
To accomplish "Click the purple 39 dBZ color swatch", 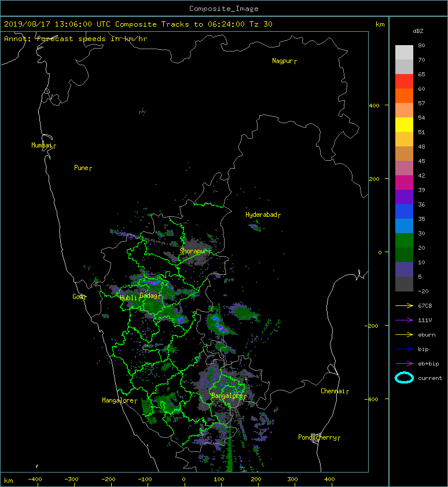I will pyautogui.click(x=404, y=197).
